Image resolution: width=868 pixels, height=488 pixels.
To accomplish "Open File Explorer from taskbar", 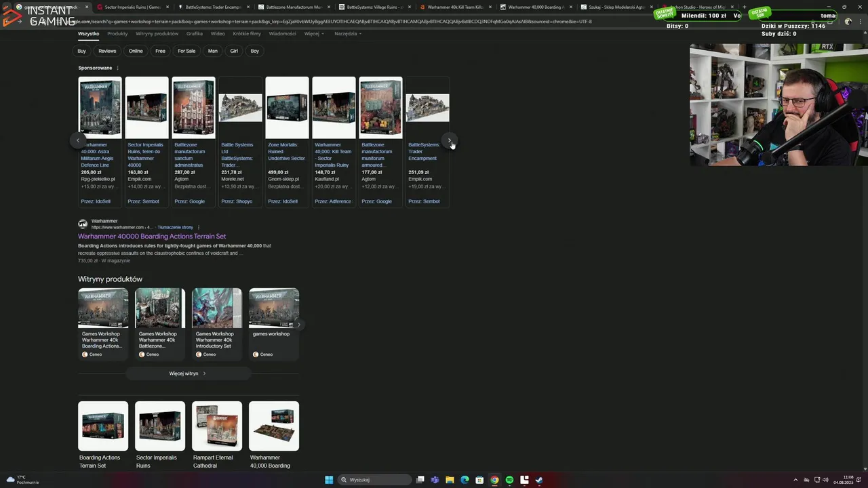I will [x=450, y=480].
